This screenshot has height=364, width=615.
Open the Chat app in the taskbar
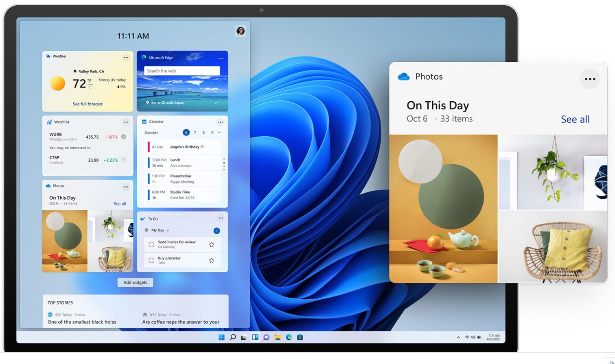coord(266,337)
